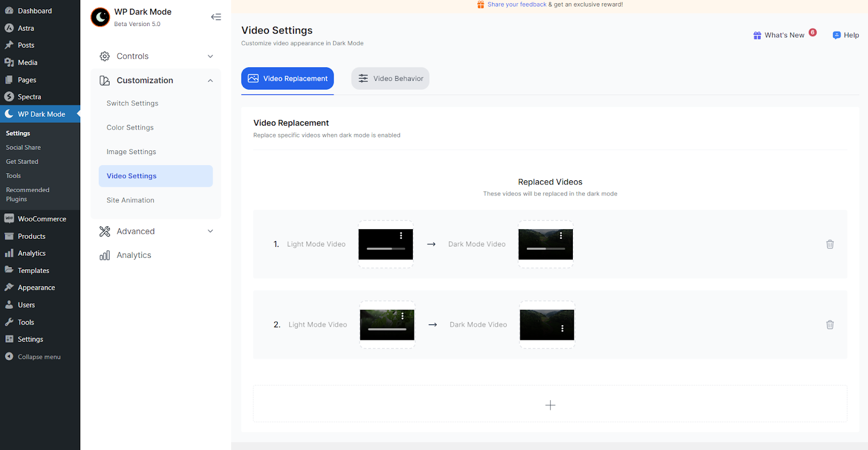Collapse the plugin sidebar with arrow icon
868x450 pixels.
(216, 17)
